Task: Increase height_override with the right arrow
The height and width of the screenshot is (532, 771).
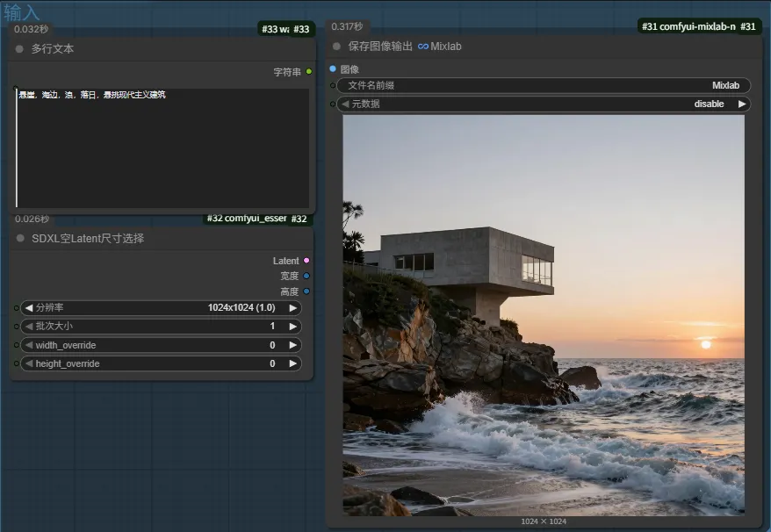Action: (293, 363)
